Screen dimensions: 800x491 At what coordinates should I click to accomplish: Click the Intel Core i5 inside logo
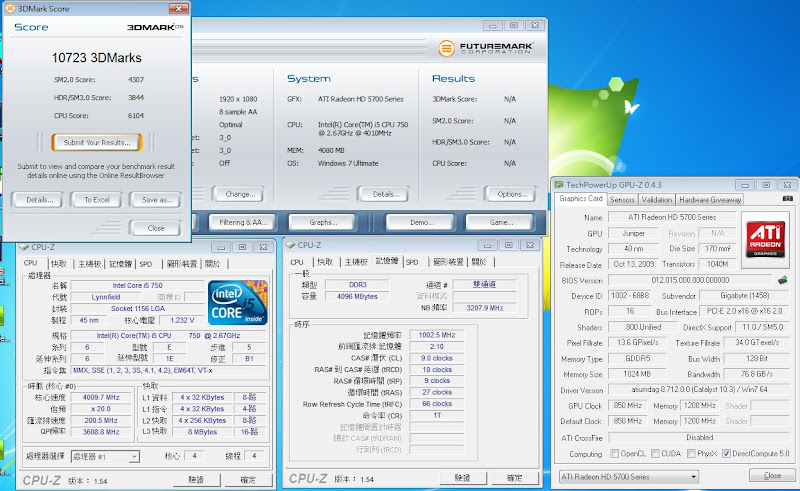(238, 302)
